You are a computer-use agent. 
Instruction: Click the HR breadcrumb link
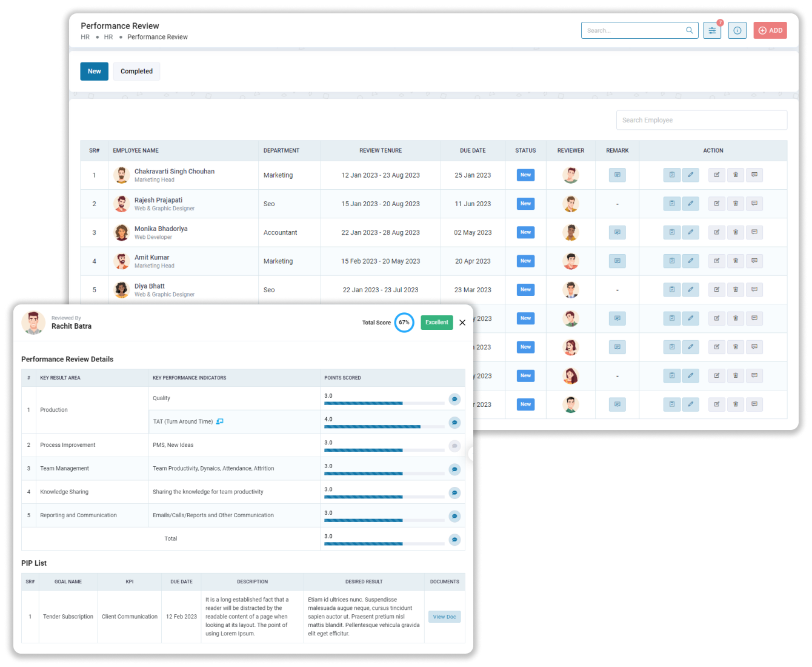coord(85,36)
